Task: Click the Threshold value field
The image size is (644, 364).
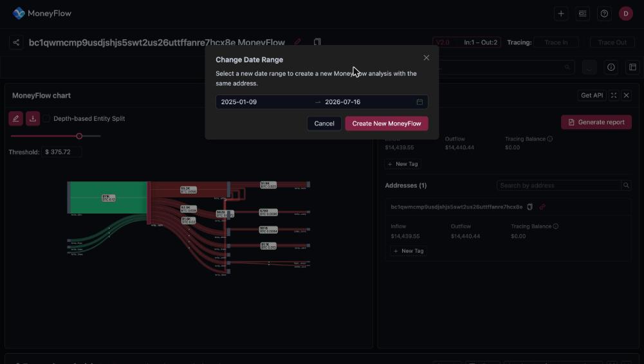Action: [61, 152]
